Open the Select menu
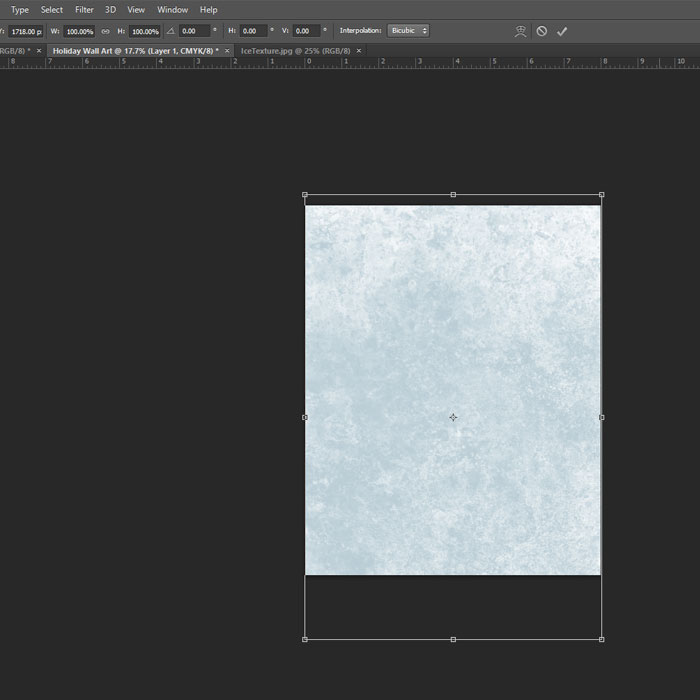The image size is (700, 700). pyautogui.click(x=52, y=10)
